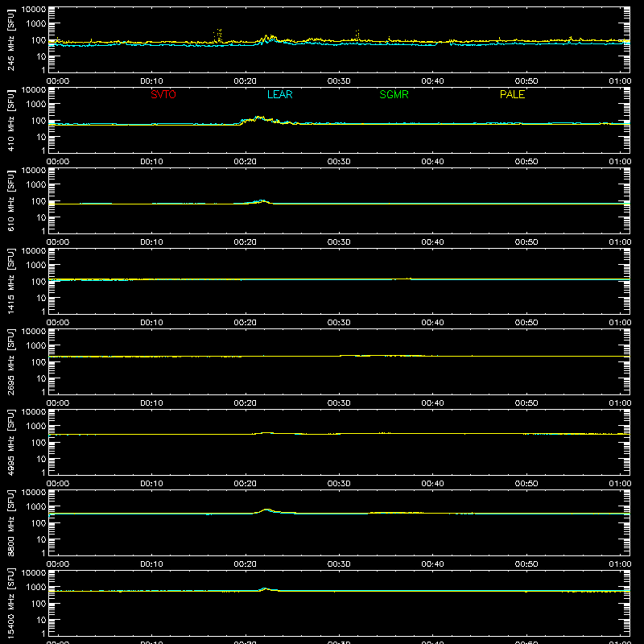Click the 610 MHz [SFU] axis title
Image resolution: width=644 pixels, height=644 pixels.
(x=10, y=200)
